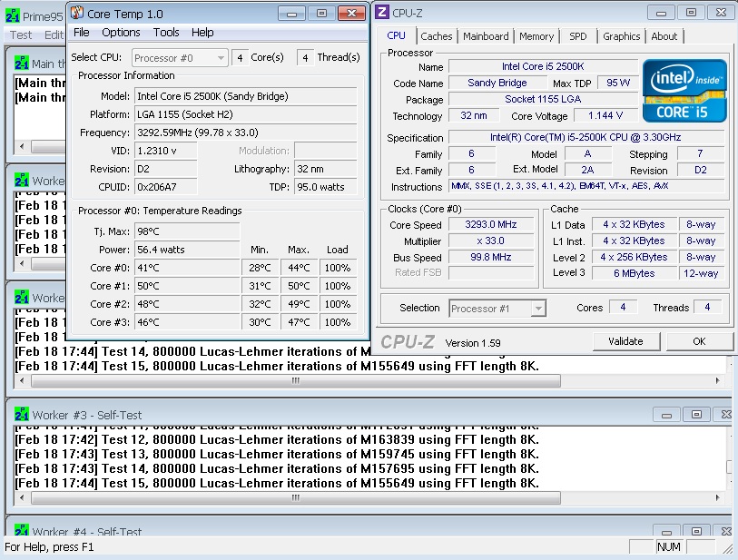The height and width of the screenshot is (560, 738).
Task: Open the Test menu in Prime95
Action: click(21, 34)
